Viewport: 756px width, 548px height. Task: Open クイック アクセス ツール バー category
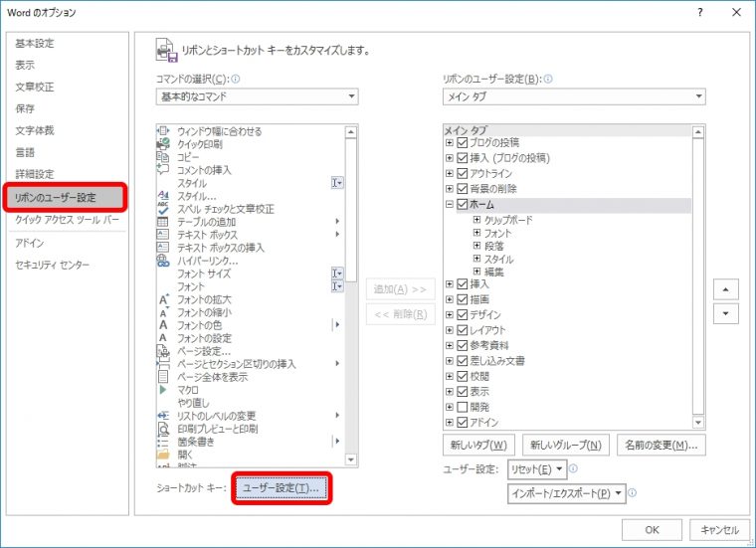click(67, 219)
